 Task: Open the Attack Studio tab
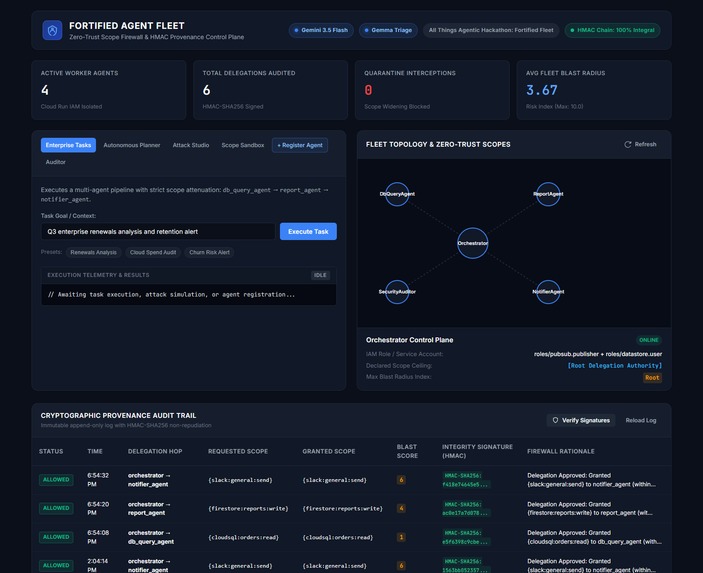pyautogui.click(x=191, y=145)
